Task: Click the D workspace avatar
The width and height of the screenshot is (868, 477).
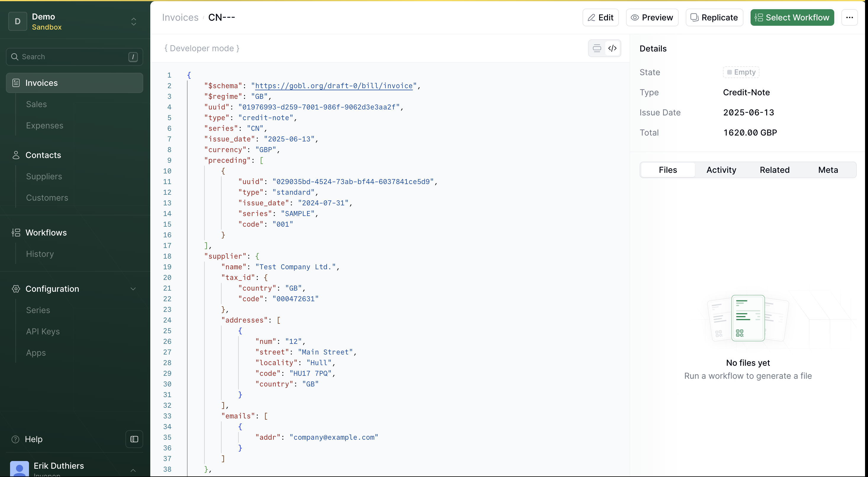Action: [x=17, y=21]
